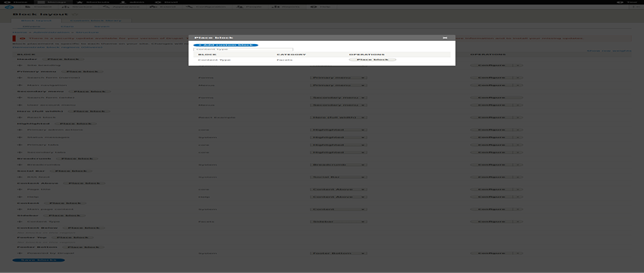Open the Sidebar region dropdown for Content Type
The width and height of the screenshot is (644, 273).
coord(338,221)
